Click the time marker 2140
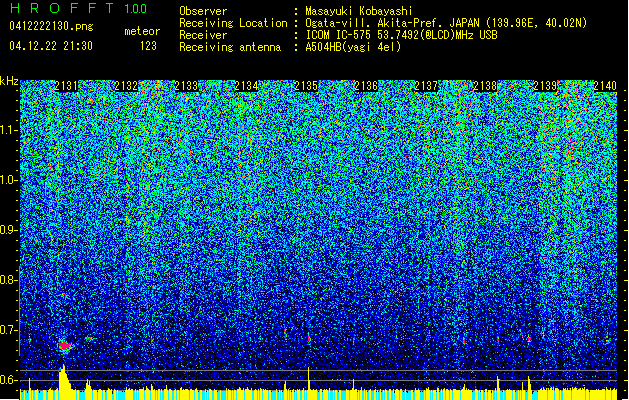Image resolution: width=629 pixels, height=400 pixels. point(605,86)
